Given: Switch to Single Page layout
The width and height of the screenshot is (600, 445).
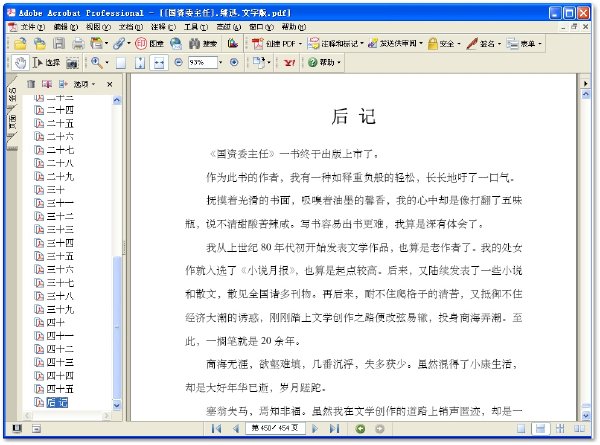Looking at the screenshot, I should pos(521,429).
